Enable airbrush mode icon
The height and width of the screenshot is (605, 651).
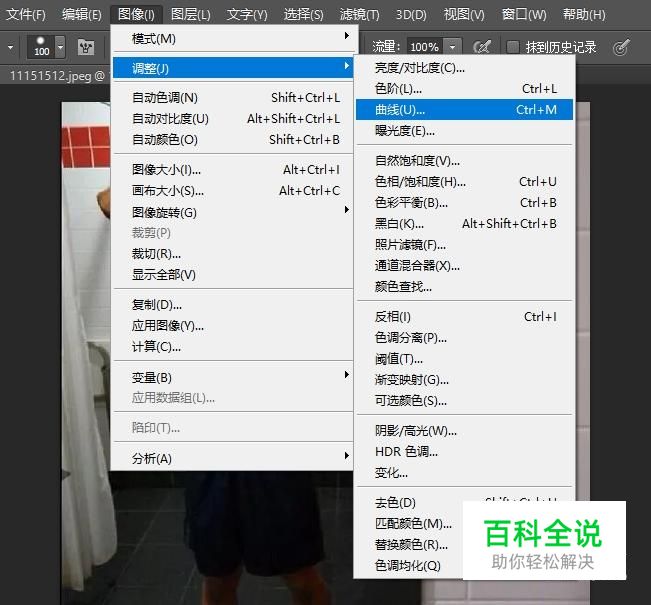pos(482,47)
